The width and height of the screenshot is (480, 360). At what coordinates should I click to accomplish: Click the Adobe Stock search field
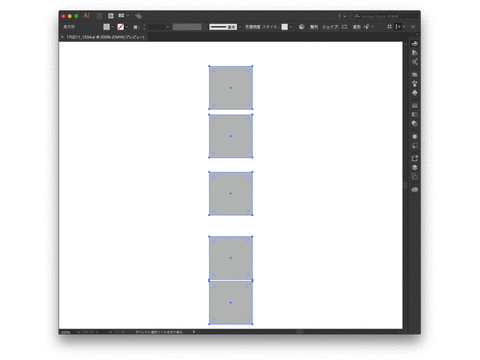coord(385,16)
